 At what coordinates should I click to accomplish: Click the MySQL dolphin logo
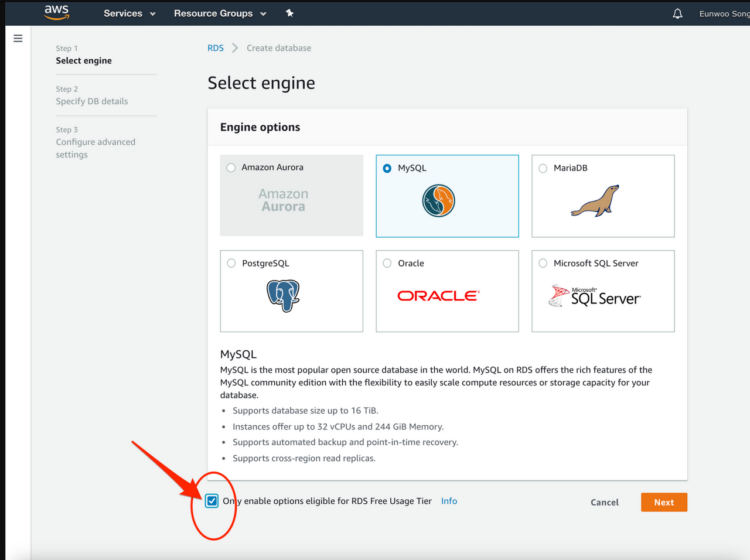439,201
